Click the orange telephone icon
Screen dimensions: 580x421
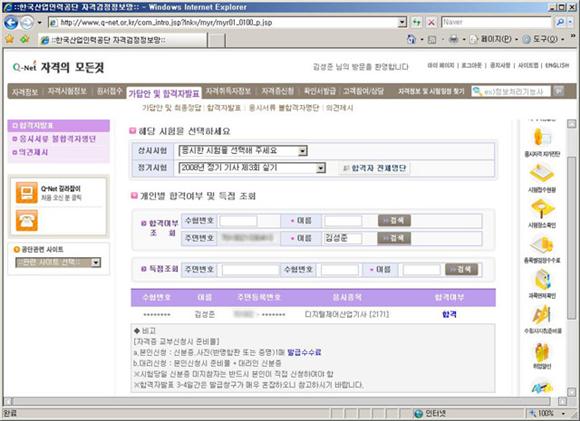click(26, 220)
